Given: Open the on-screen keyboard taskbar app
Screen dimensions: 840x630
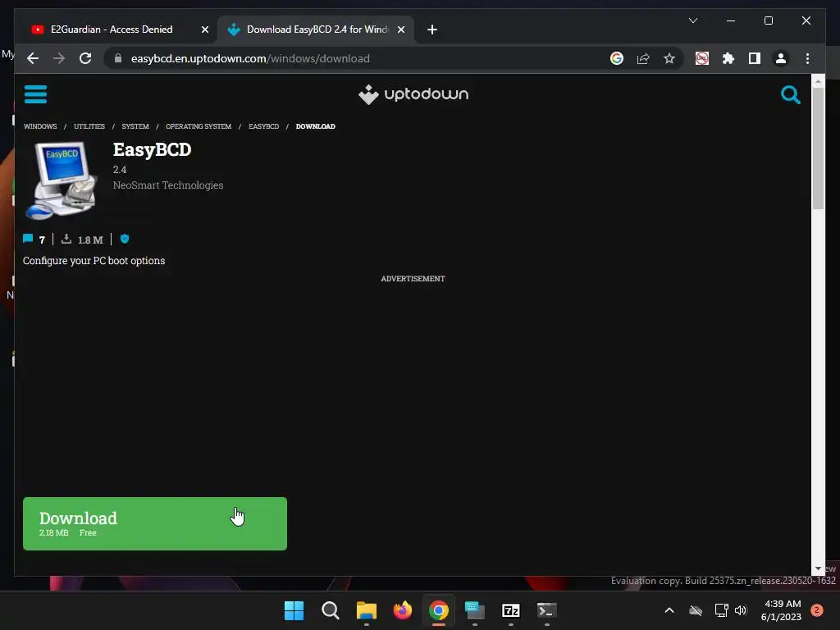Looking at the screenshot, I should (475, 610).
